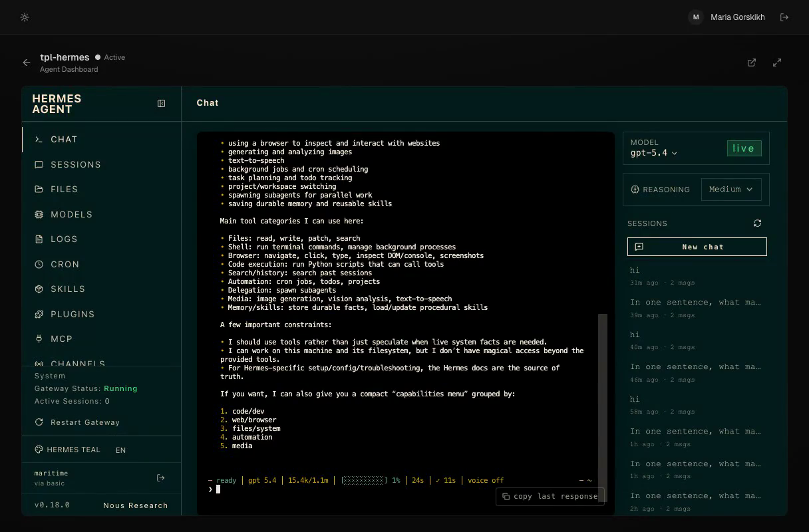
Task: Open Maria Gorskikh's avatar icon
Action: click(x=696, y=17)
